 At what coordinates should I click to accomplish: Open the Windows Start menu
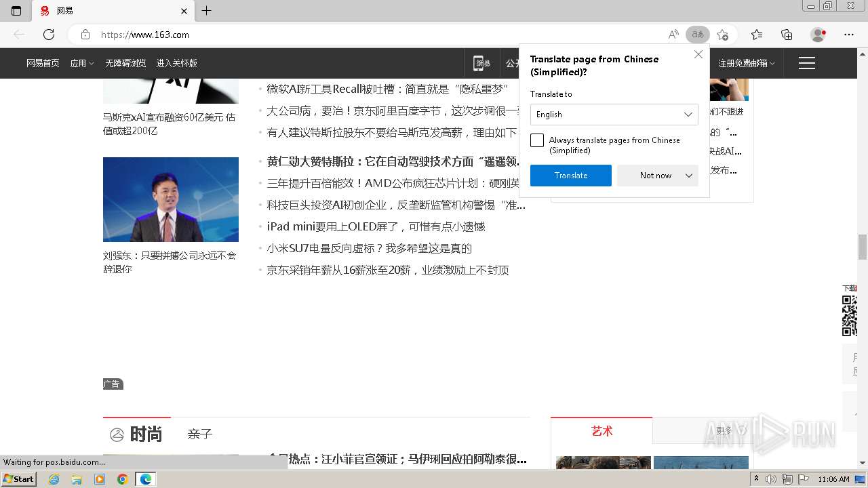19,479
